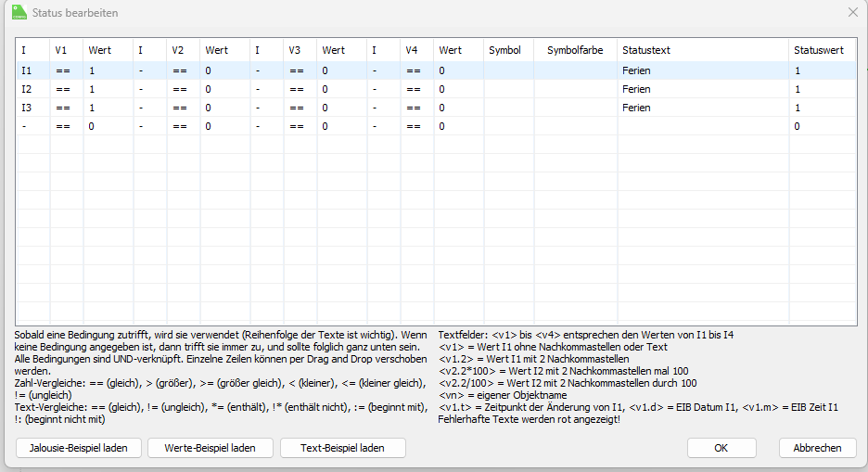
Task: Click V4 Wert value 0 in I1 row
Action: [x=459, y=70]
